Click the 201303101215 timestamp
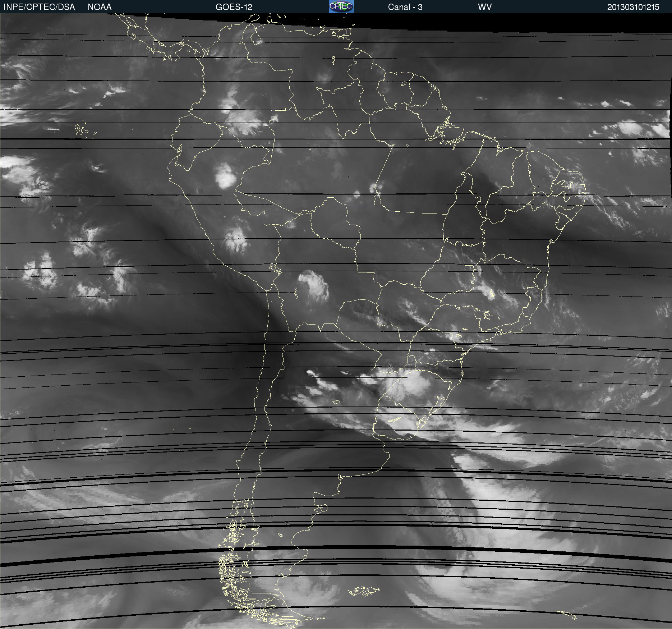This screenshot has height=629, width=672. click(x=633, y=7)
